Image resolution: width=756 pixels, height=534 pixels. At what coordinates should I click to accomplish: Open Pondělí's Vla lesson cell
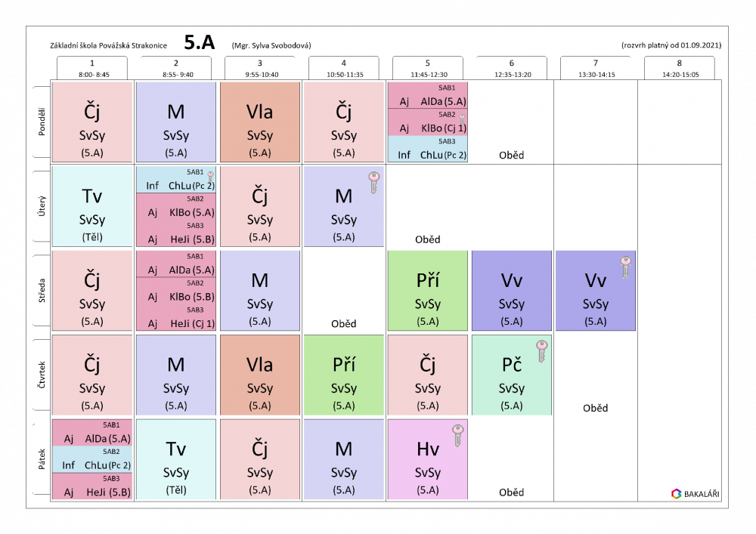click(x=260, y=122)
